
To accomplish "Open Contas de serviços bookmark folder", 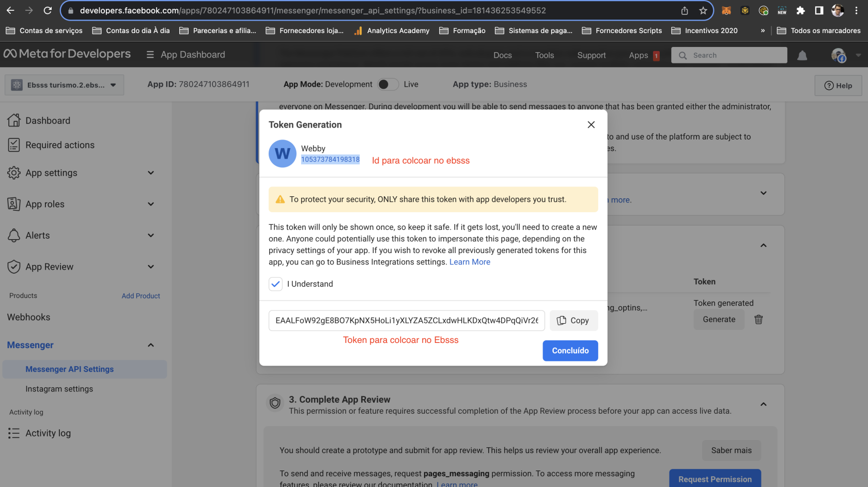I will click(44, 30).
